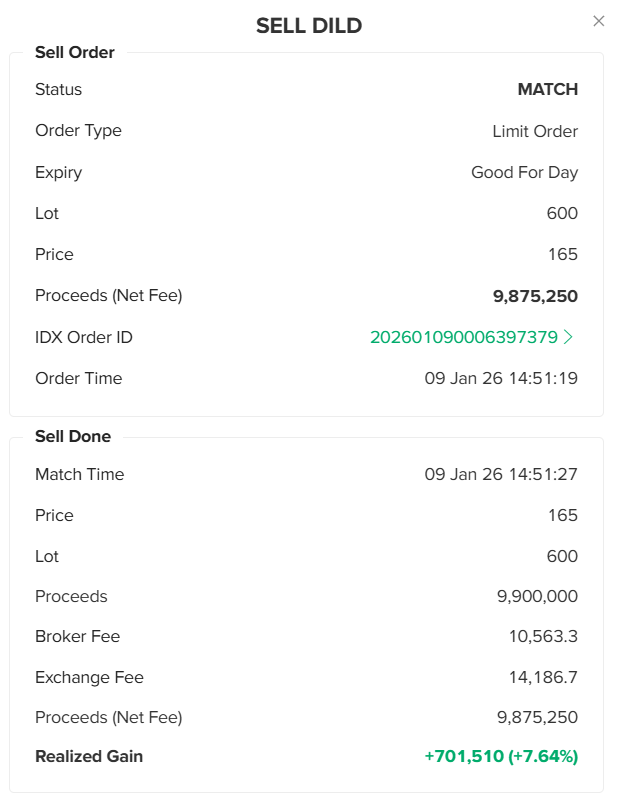Screen dimensions: 629x806
Task: Click the IDX Order ID label
Action: tap(84, 338)
